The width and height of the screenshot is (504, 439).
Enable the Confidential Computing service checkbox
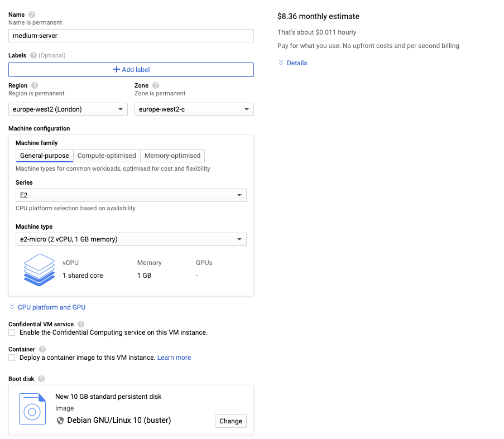(12, 332)
